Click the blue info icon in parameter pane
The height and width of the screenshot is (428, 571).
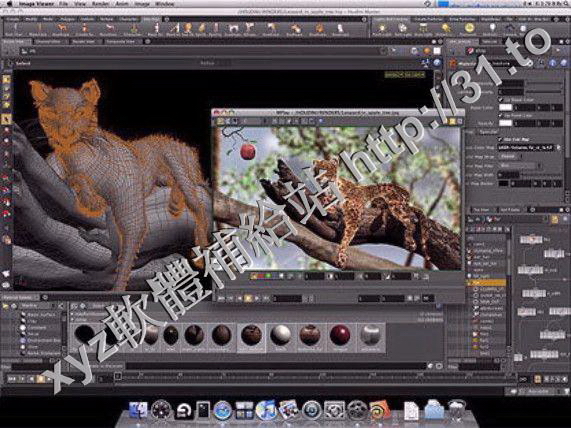[x=552, y=63]
